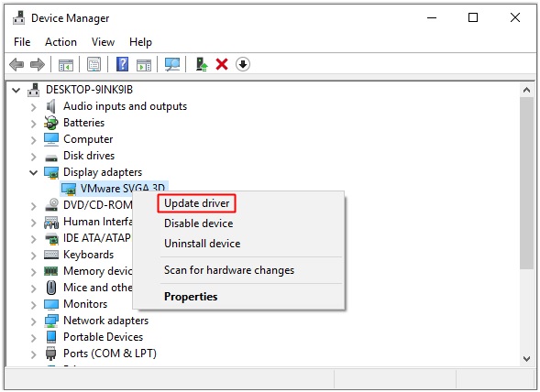
Task: Expand the Computer node
Action: pos(33,140)
